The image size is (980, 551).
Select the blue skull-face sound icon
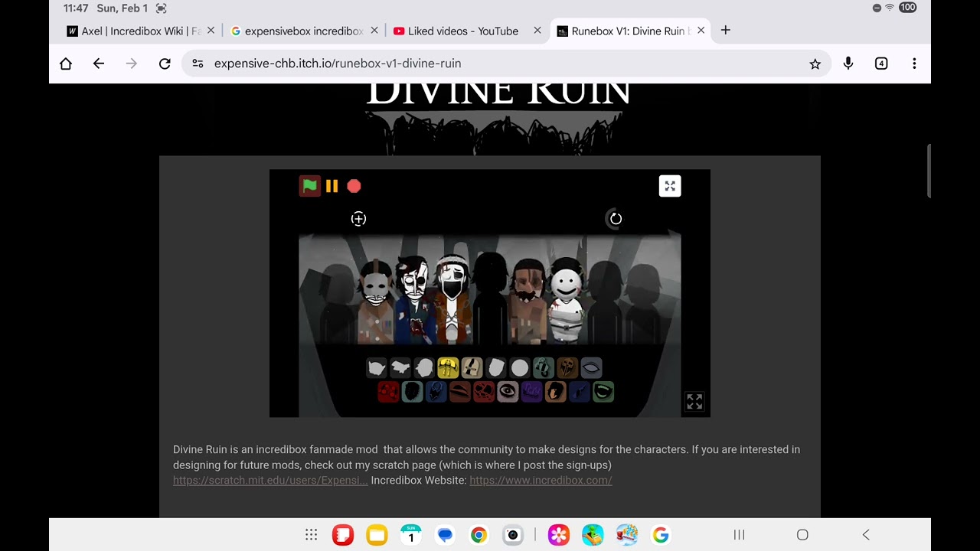[x=436, y=392]
